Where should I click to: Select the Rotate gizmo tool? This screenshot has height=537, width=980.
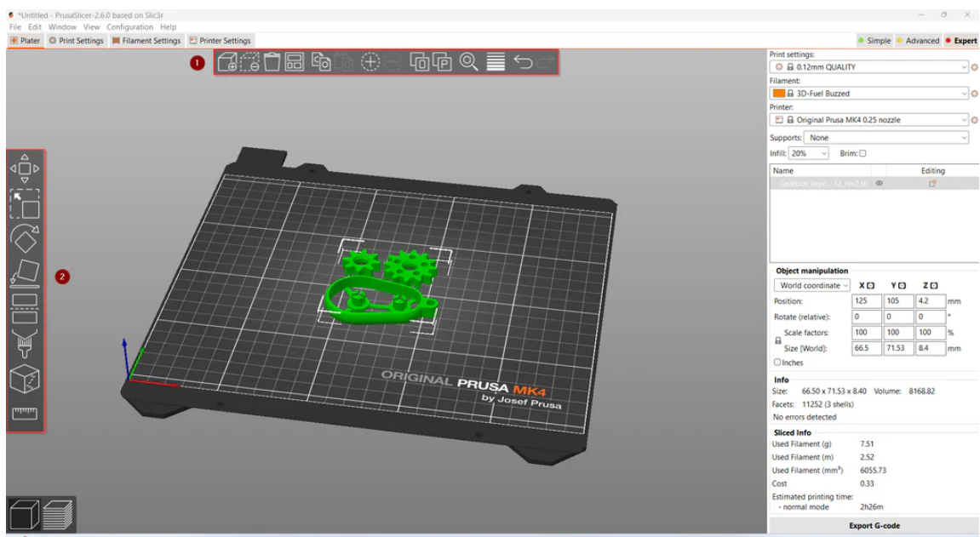pos(25,238)
